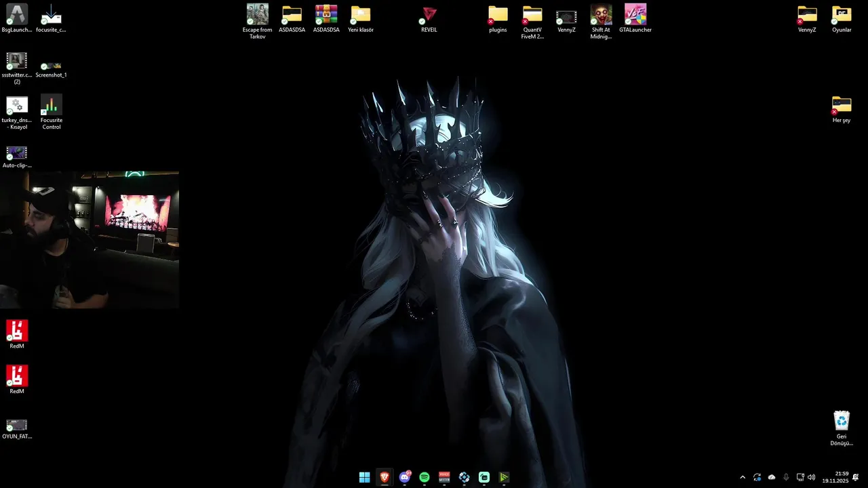Screen dimensions: 868x488
Task: Select the 'Escape from Tarkov' label text
Action: (257, 33)
